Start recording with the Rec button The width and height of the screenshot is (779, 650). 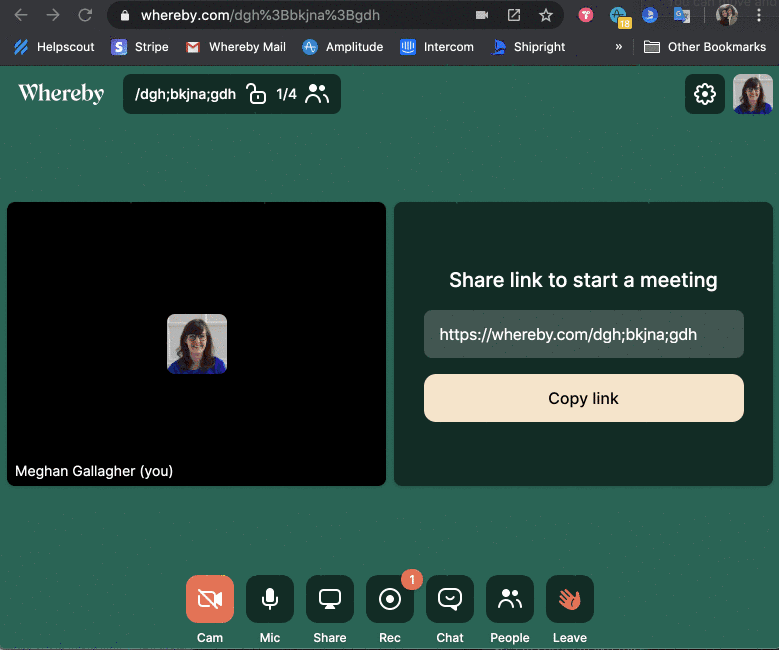(390, 599)
